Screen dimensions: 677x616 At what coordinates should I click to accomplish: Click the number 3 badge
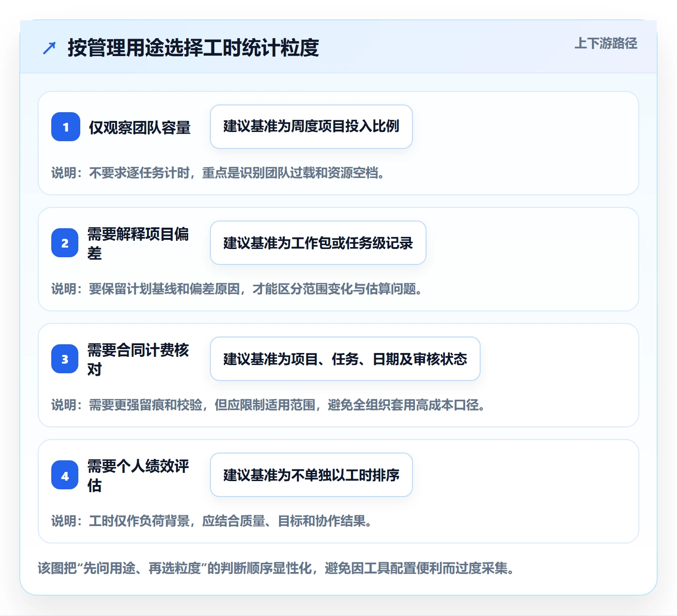click(x=65, y=359)
